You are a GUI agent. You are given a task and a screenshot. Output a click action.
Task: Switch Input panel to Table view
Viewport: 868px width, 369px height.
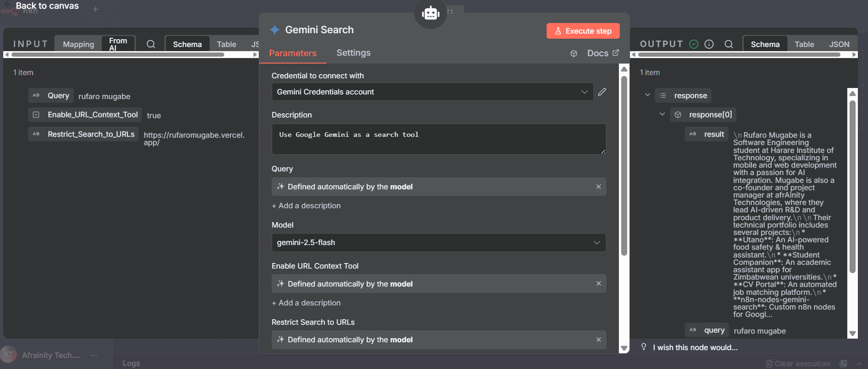[x=227, y=44]
